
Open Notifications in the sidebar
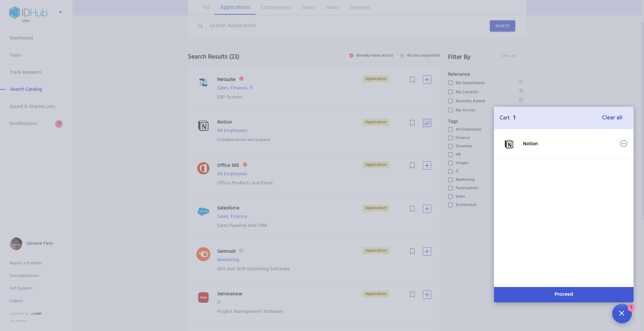point(23,124)
